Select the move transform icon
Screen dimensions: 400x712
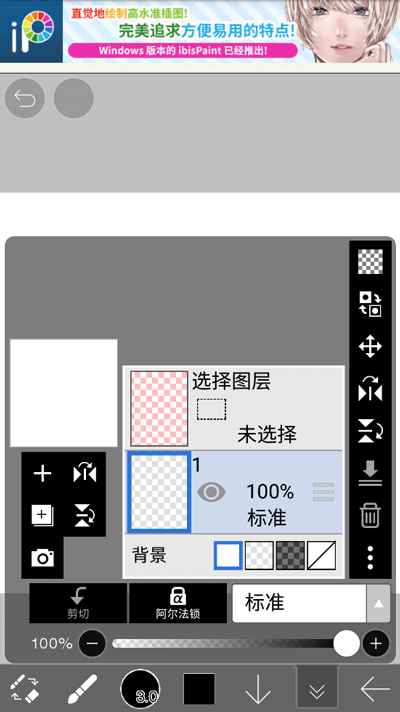pos(370,346)
